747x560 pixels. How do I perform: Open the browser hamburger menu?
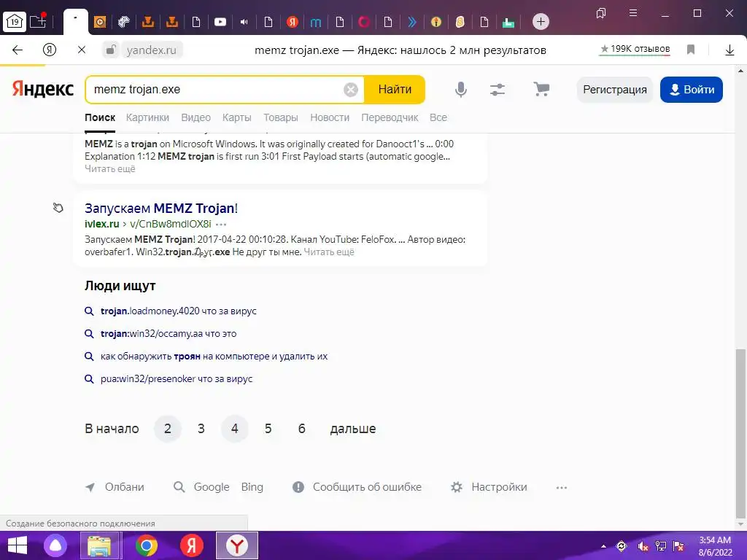point(633,13)
